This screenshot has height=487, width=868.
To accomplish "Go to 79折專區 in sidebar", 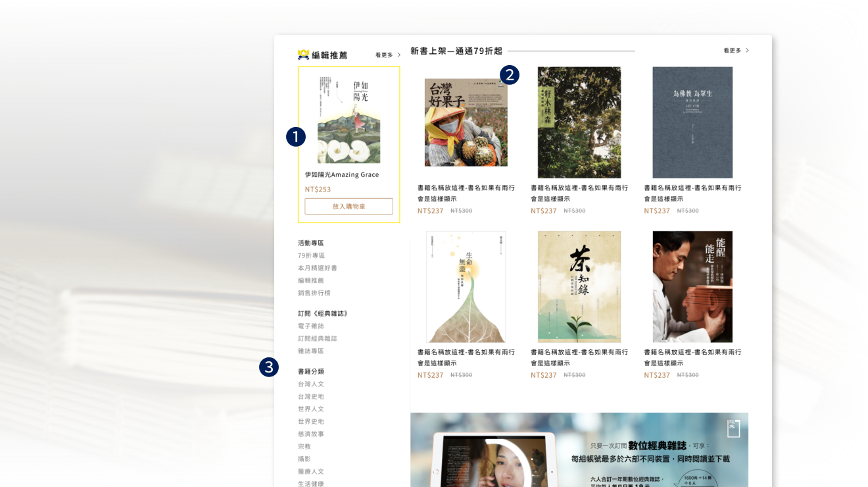I will pos(311,255).
